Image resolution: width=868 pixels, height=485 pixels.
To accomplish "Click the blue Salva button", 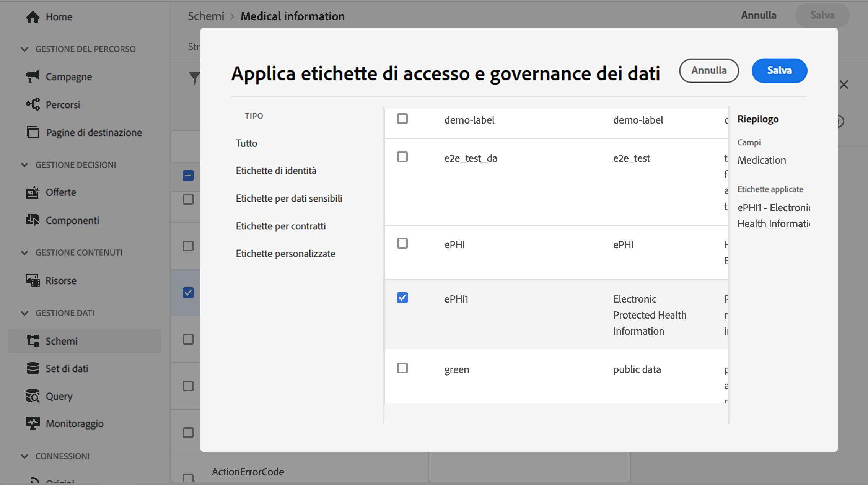I will click(x=779, y=70).
